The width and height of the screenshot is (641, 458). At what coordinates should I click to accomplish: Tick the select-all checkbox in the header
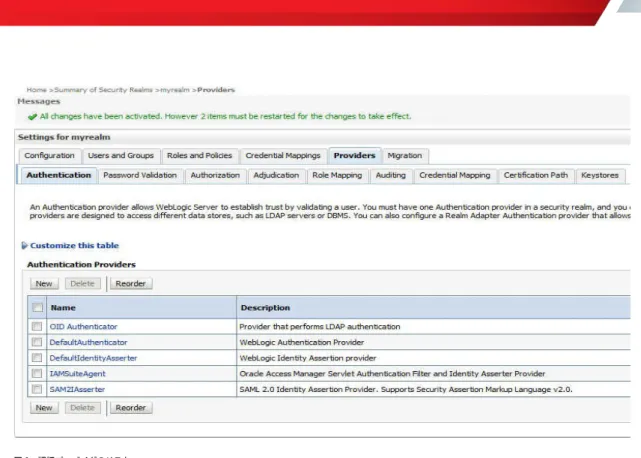(37, 308)
